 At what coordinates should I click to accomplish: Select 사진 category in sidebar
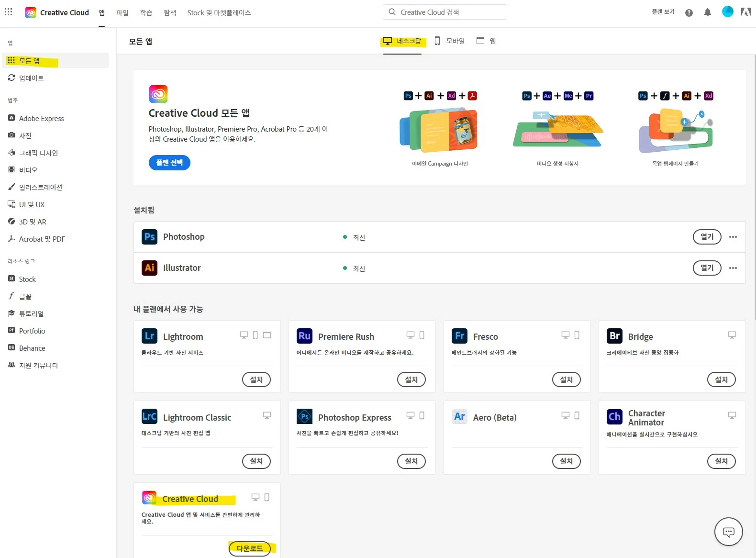[20, 135]
